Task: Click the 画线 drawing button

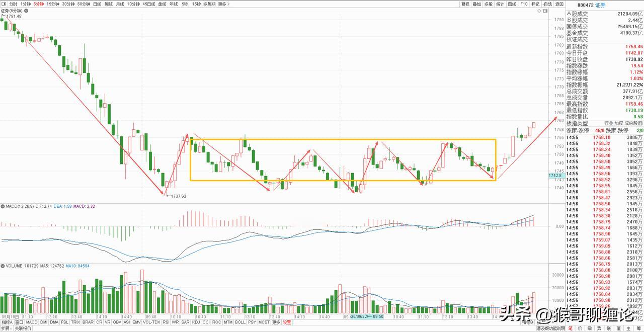Action: (x=512, y=4)
